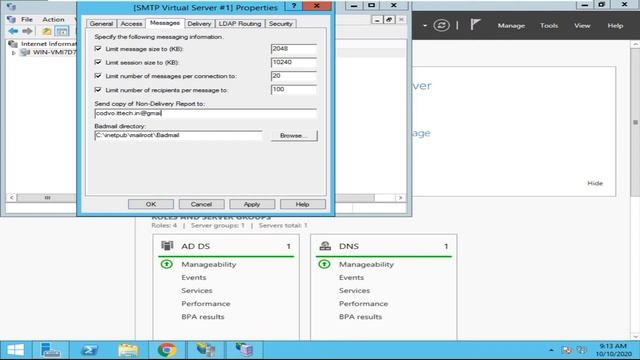Open DNS Services

(354, 291)
